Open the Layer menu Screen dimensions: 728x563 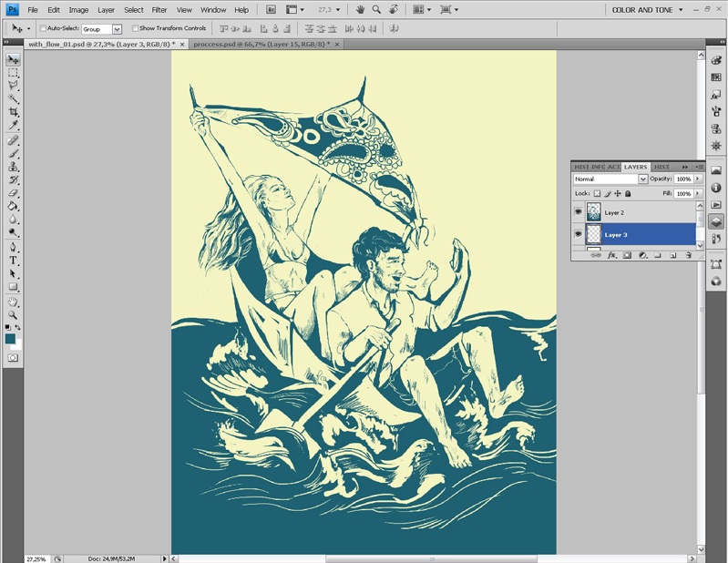[107, 10]
